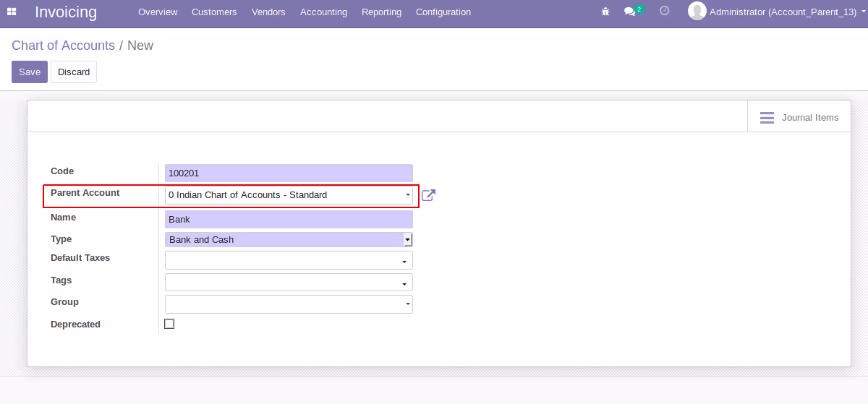Open the Accounting menu
Screen dimensions: 868x404
[x=323, y=12]
